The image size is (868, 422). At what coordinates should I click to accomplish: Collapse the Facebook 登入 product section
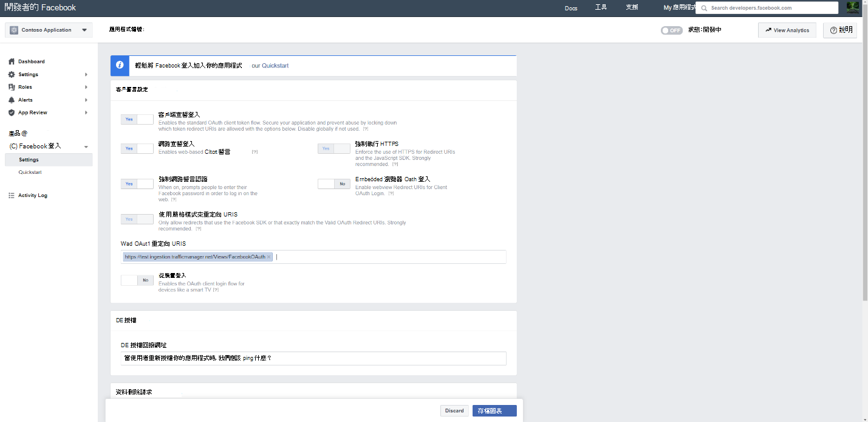[x=86, y=146]
